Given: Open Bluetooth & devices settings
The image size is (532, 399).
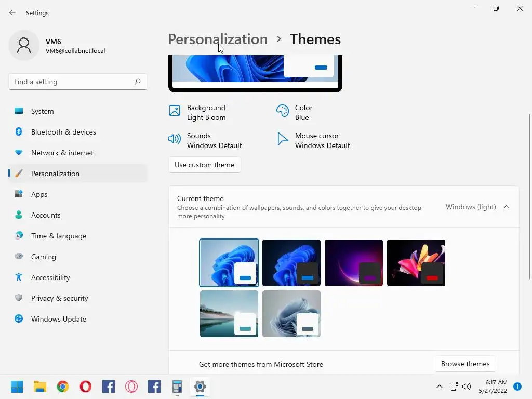Looking at the screenshot, I should click(x=78, y=132).
